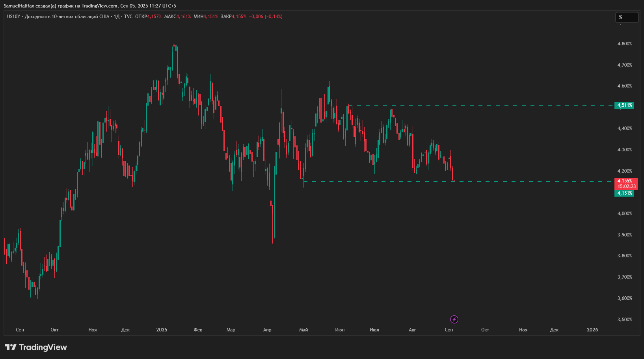This screenshot has height=359, width=644.
Task: Click the 3,500% price scale label
Action: point(624,320)
